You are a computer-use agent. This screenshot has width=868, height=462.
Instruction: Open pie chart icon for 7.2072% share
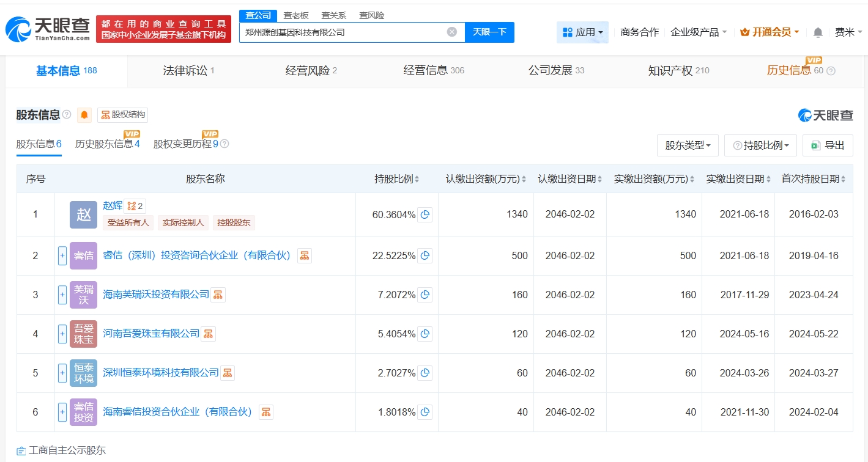pyautogui.click(x=425, y=295)
